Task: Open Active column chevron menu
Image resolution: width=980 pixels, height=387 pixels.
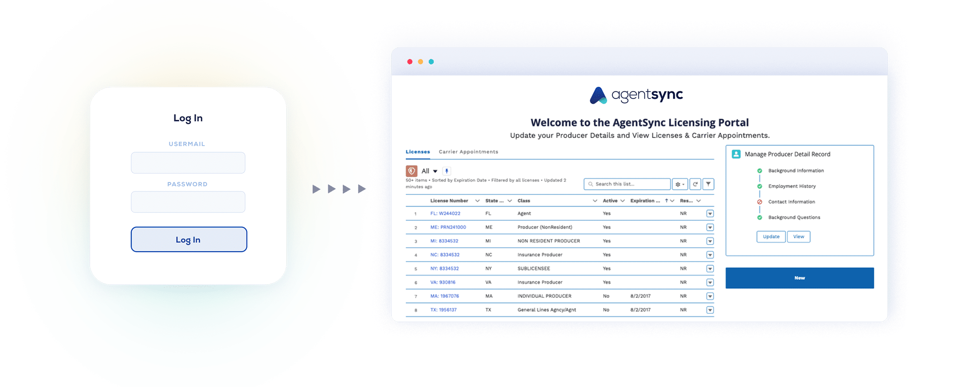Action: 623,201
